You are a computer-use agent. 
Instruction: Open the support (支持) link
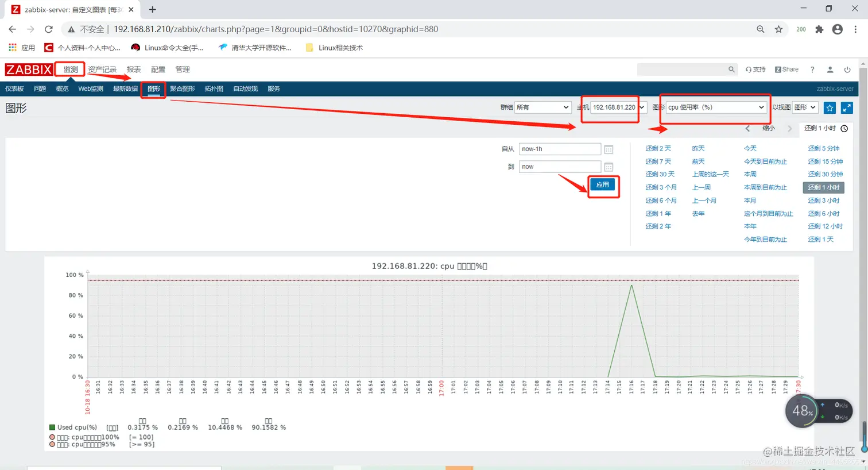(755, 70)
